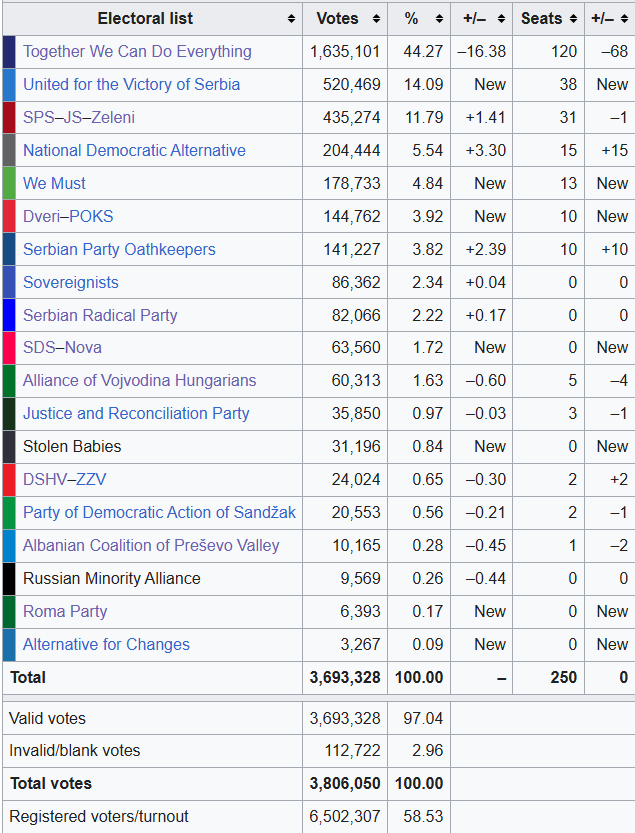The height and width of the screenshot is (833, 635).
Task: Open Alliance of Vojvodina Hungarians link
Action: click(x=139, y=381)
